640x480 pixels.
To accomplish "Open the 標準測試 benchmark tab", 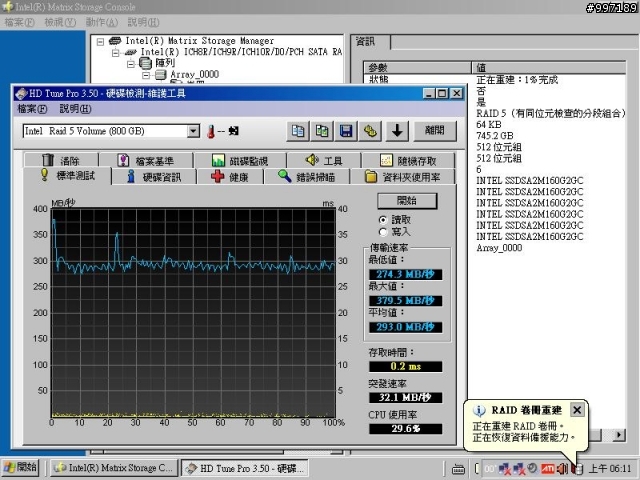I will 67,176.
